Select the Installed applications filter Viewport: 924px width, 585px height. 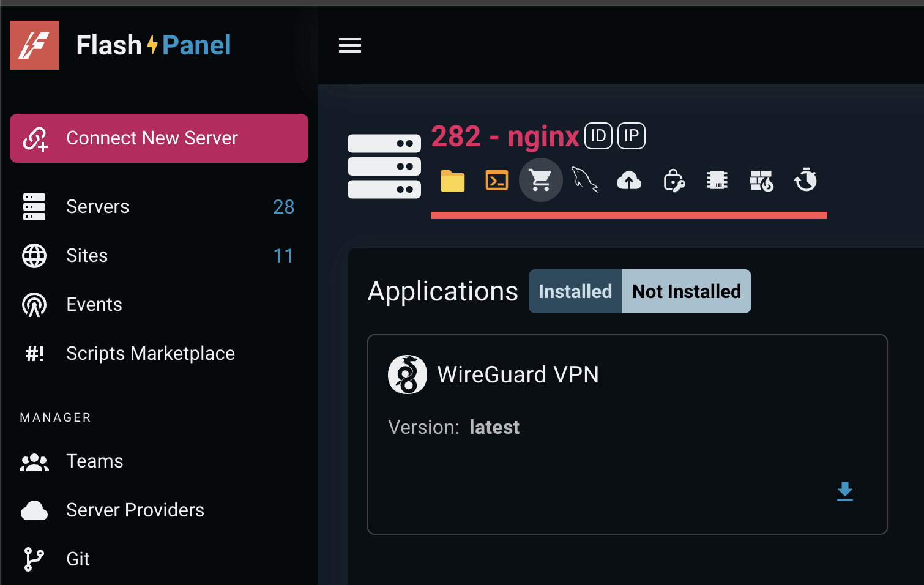tap(575, 291)
